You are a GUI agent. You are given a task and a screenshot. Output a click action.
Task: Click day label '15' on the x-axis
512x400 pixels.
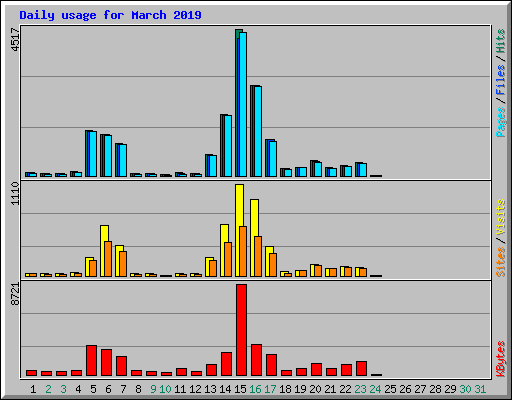coord(240,389)
